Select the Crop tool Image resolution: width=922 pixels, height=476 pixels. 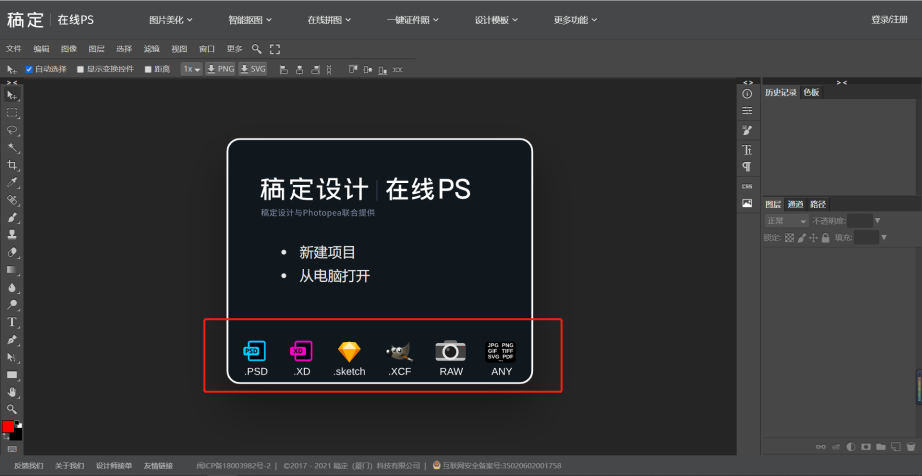pos(12,165)
